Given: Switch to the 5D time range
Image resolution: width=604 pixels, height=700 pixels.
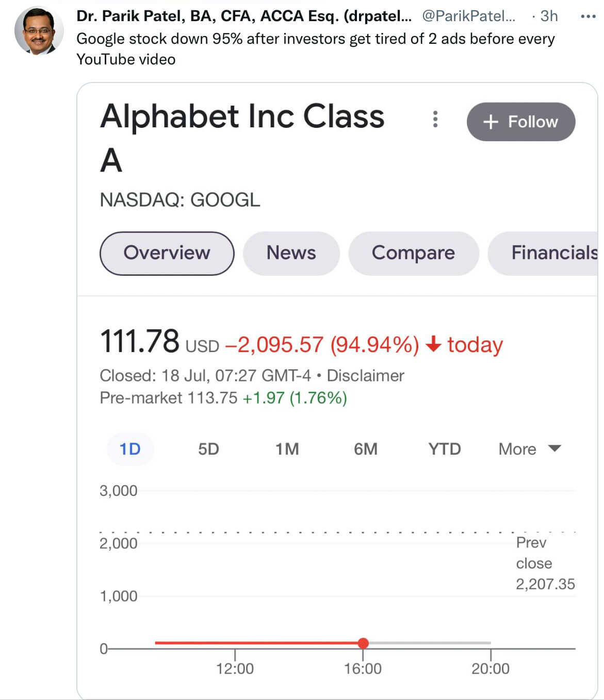Looking at the screenshot, I should pos(208,449).
